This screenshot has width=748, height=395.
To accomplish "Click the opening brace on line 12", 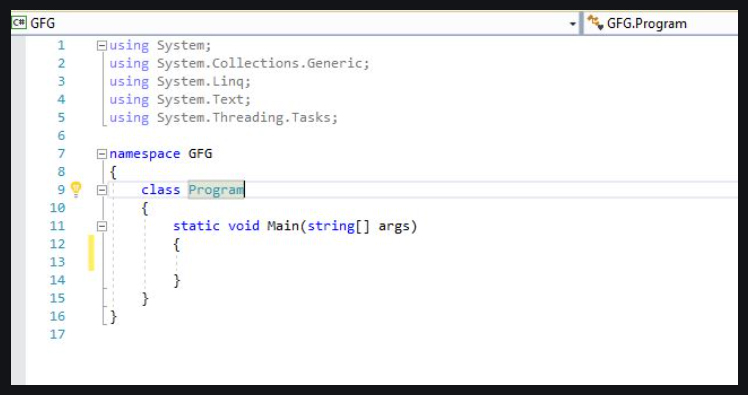I will click(x=177, y=245).
